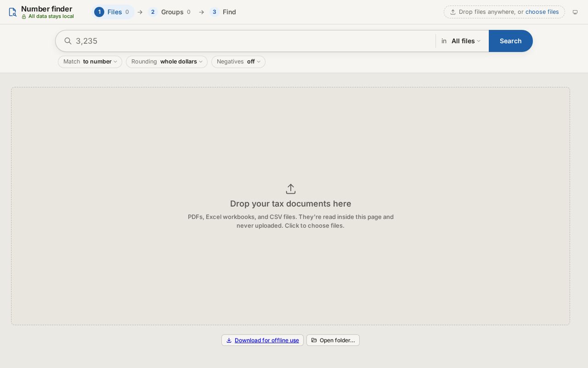588x368 pixels.
Task: Click the green lock icon
Action: pyautogui.click(x=24, y=17)
